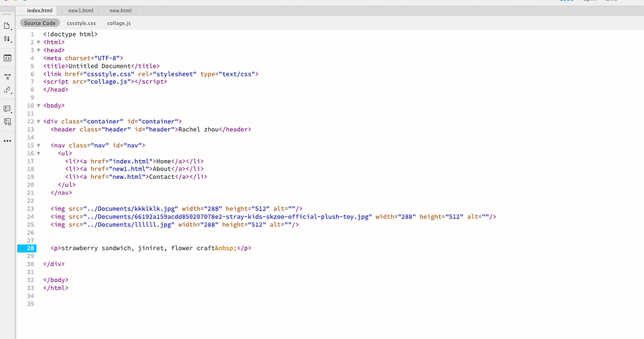Click the link href="cssstyle.css" line
Image resolution: width=644 pixels, height=339 pixels.
151,74
